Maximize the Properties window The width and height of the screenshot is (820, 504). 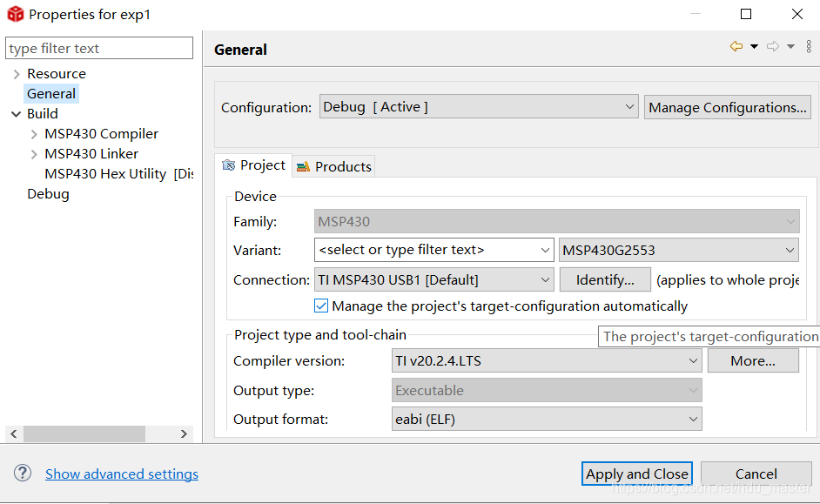(x=746, y=14)
